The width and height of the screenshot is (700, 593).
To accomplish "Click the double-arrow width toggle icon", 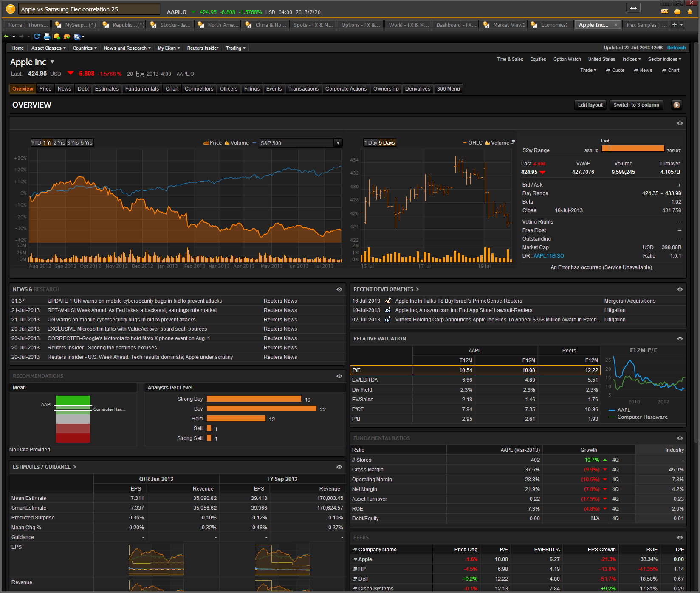I will [x=633, y=8].
